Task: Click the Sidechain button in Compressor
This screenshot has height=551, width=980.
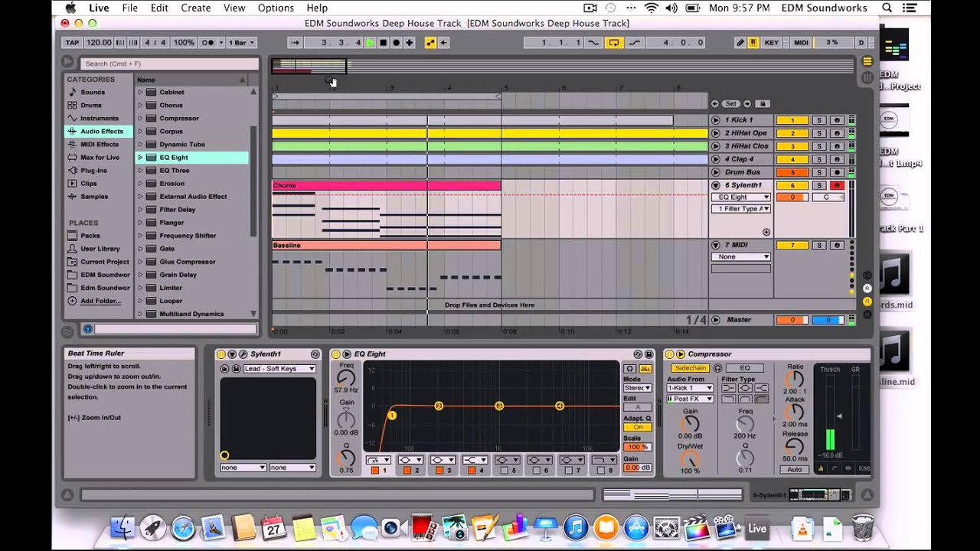Action: coord(691,368)
